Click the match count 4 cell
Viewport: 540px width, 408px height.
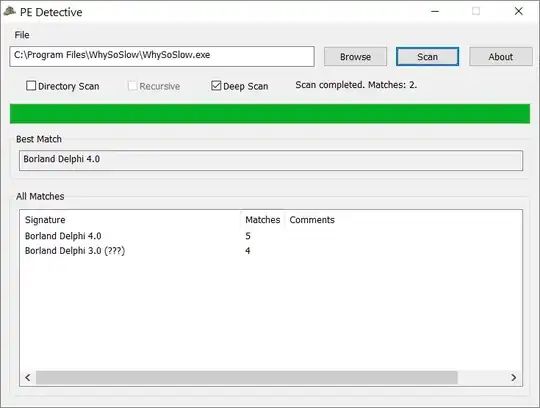click(x=248, y=251)
